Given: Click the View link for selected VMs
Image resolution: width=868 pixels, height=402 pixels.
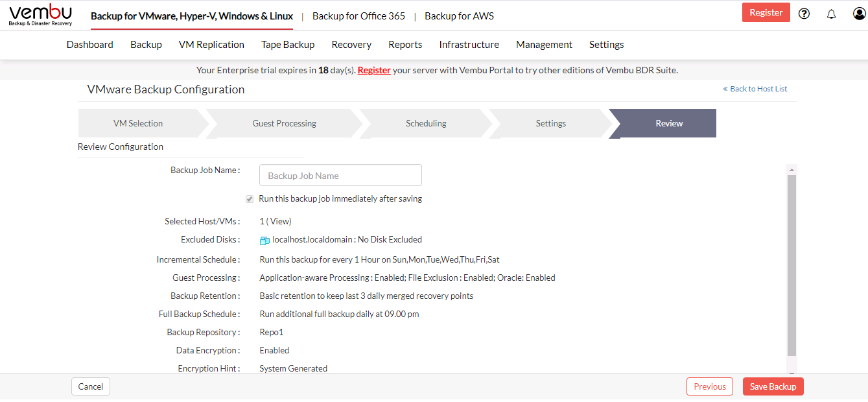Looking at the screenshot, I should tap(280, 222).
